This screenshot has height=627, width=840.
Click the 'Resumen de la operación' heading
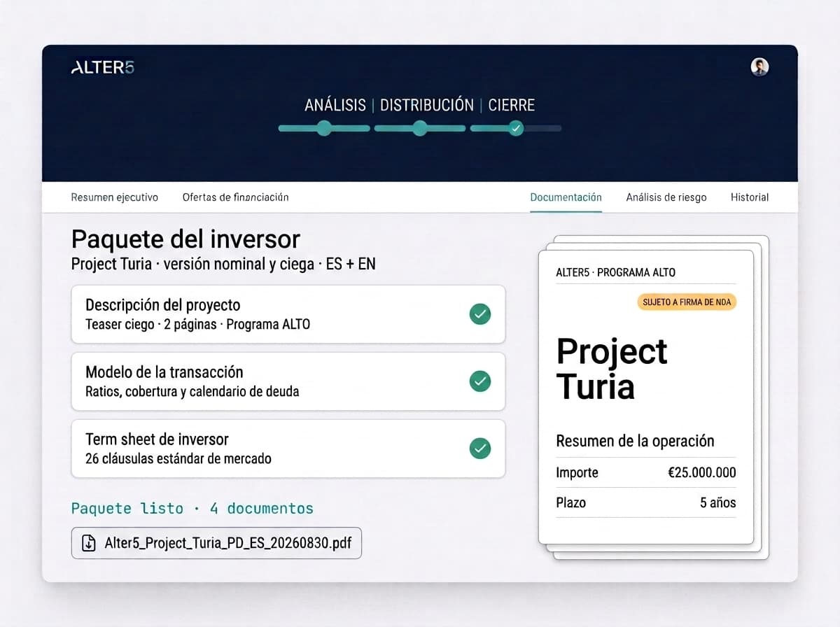(x=635, y=441)
